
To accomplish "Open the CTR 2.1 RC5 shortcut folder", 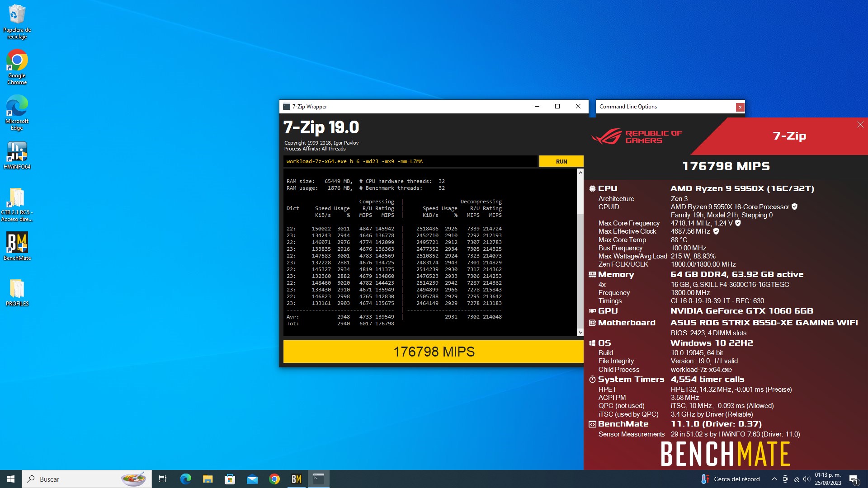I will click(17, 204).
